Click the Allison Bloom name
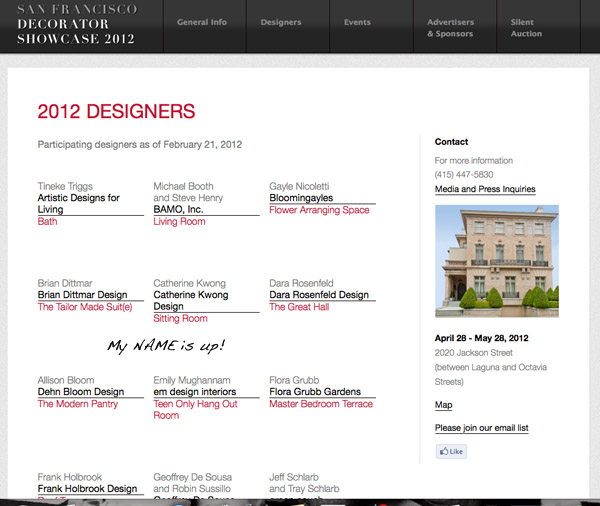The image size is (600, 506). click(x=66, y=380)
